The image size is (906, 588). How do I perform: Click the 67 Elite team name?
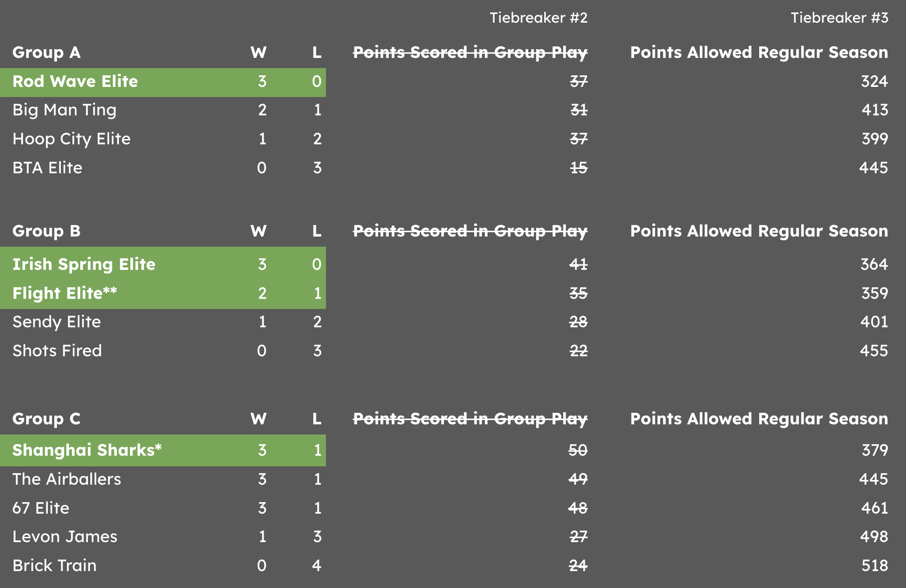pyautogui.click(x=41, y=508)
